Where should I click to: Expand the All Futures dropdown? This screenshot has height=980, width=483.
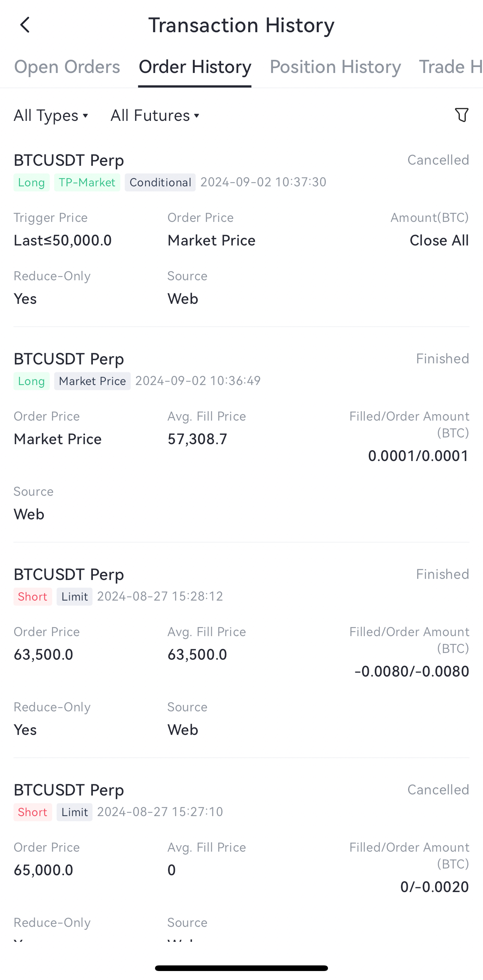pos(155,115)
